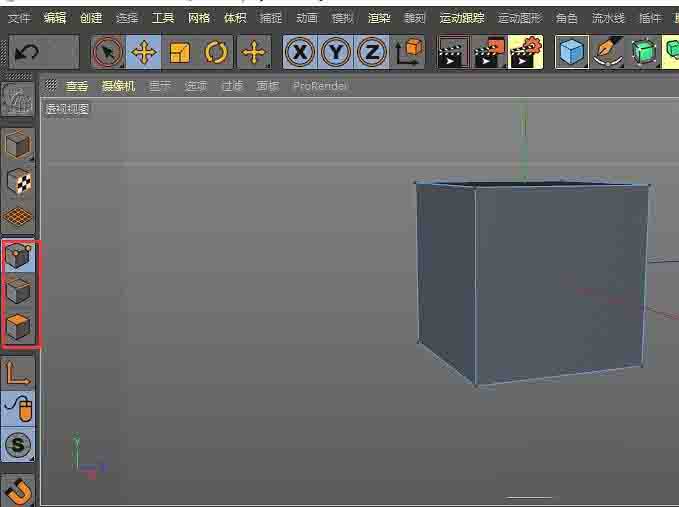The width and height of the screenshot is (679, 507).
Task: Open viewport 选项 menu
Action: pyautogui.click(x=196, y=86)
